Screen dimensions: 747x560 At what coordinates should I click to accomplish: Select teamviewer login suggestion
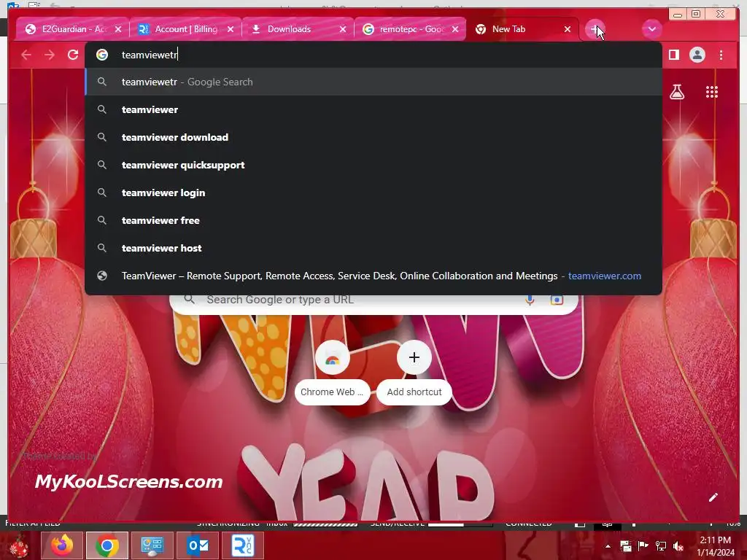pyautogui.click(x=373, y=192)
